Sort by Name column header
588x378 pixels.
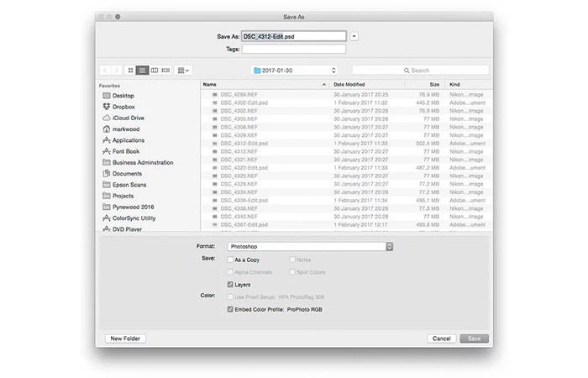click(x=265, y=84)
